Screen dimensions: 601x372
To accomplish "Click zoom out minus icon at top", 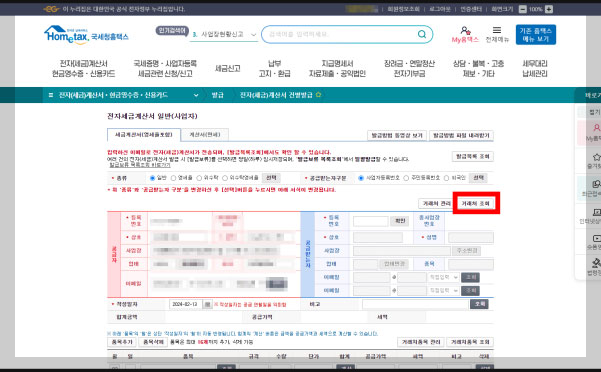I will 522,9.
